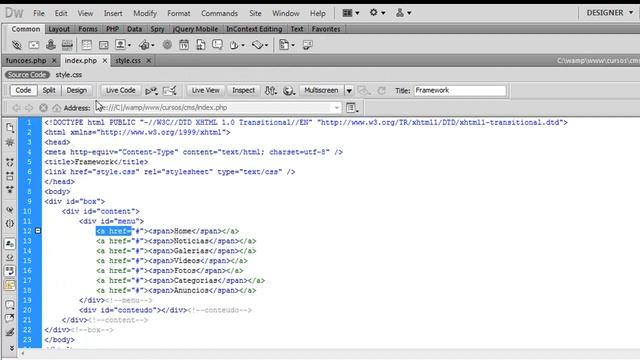The height and width of the screenshot is (360, 640).
Task: Click the Home icon beside Address
Action: 56,108
